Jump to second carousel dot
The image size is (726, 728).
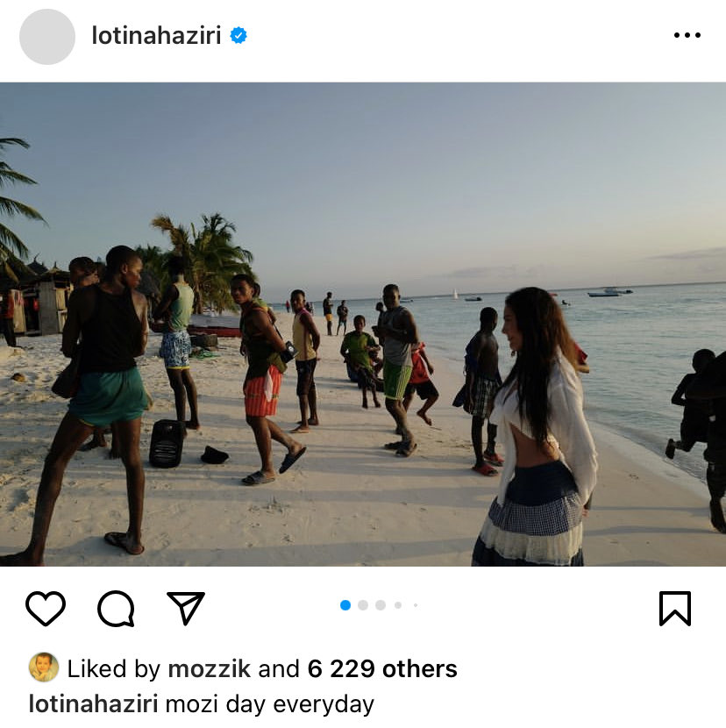coord(363,605)
